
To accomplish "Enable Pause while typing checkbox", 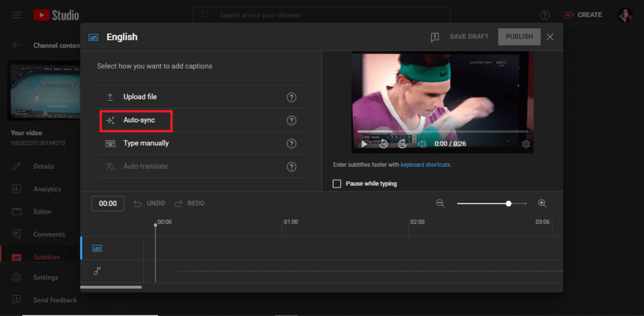I will pos(337,184).
